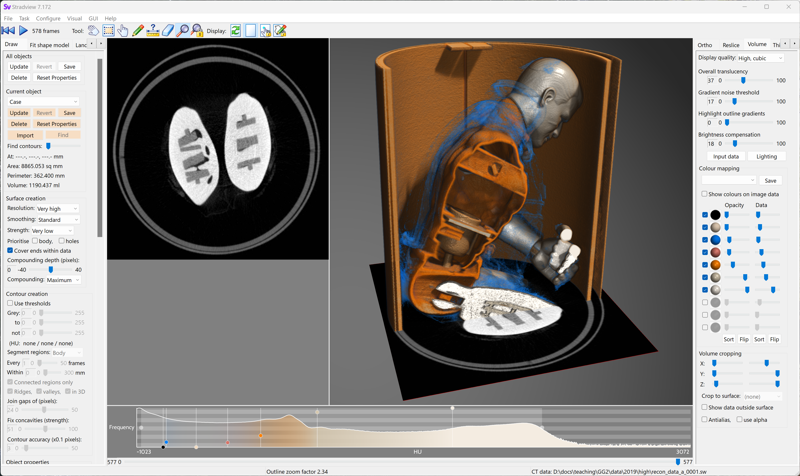Select the dashed rectangle selection tool

[108, 31]
